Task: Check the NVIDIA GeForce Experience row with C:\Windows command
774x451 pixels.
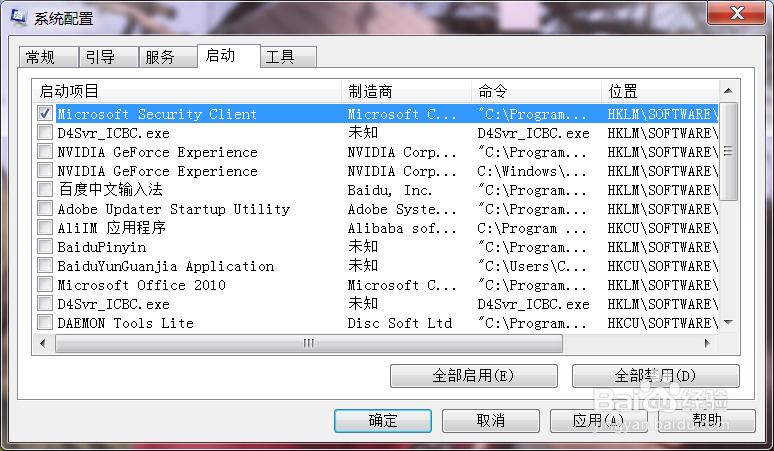Action: 45,171
